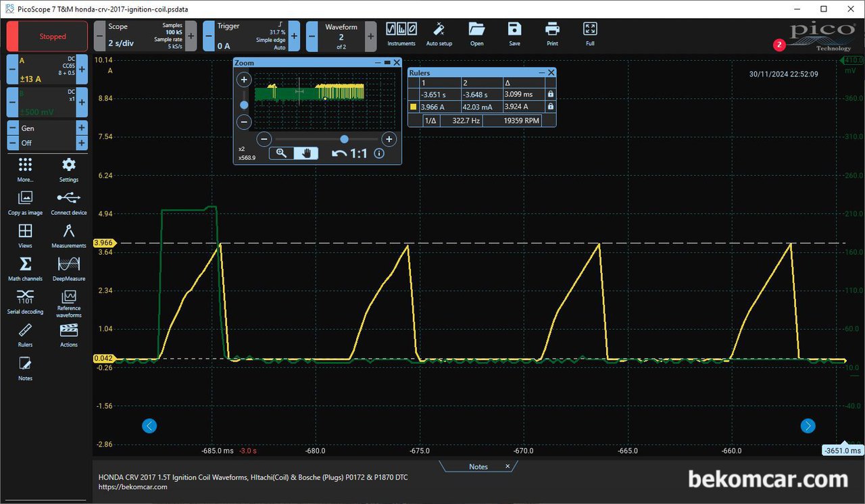Pan graph left with blue arrow
Image resolution: width=865 pixels, height=504 pixels.
[149, 426]
